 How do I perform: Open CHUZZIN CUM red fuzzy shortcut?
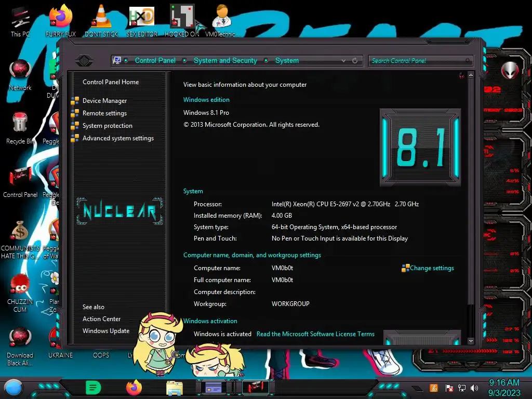tap(20, 293)
